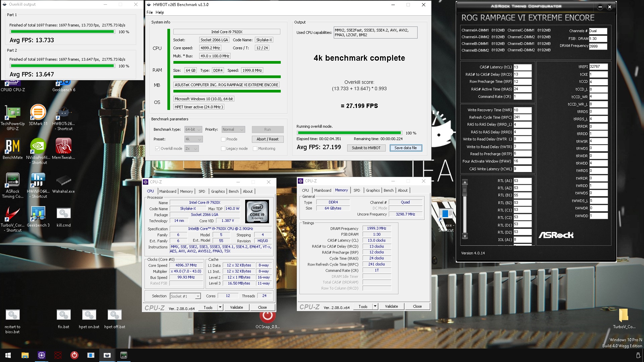Enable the Monitoring checkbox
Screen dimensions: 644x362
click(x=255, y=148)
